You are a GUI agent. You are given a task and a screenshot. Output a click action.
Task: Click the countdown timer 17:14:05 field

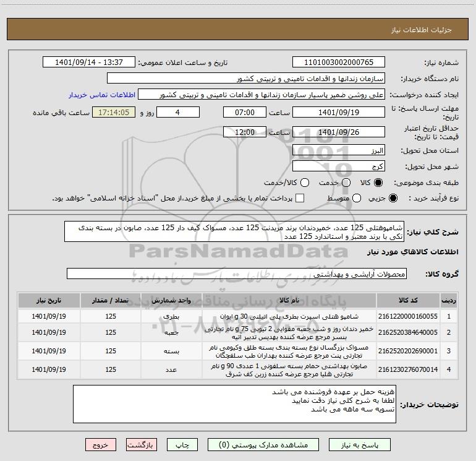[x=114, y=113]
